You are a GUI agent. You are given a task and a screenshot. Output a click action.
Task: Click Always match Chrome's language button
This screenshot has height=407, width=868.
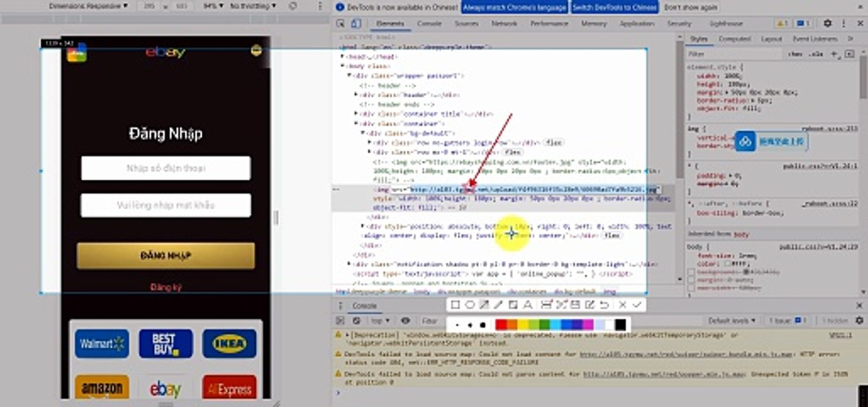514,7
